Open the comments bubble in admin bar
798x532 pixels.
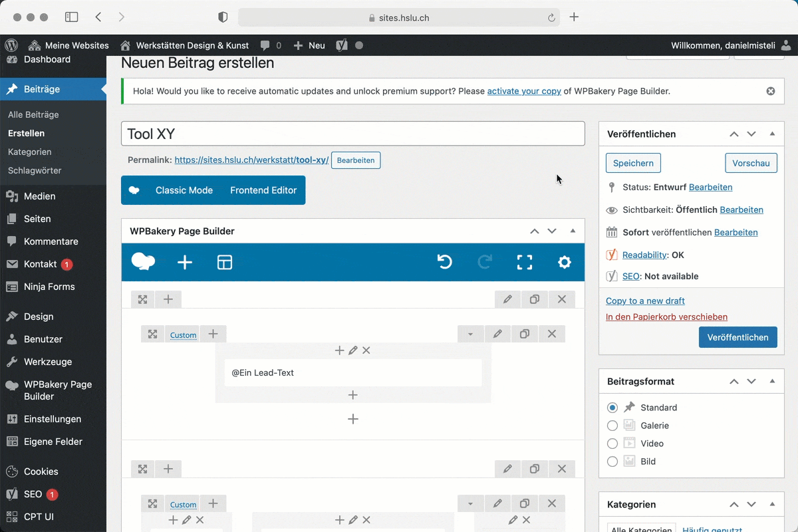[x=270, y=45]
